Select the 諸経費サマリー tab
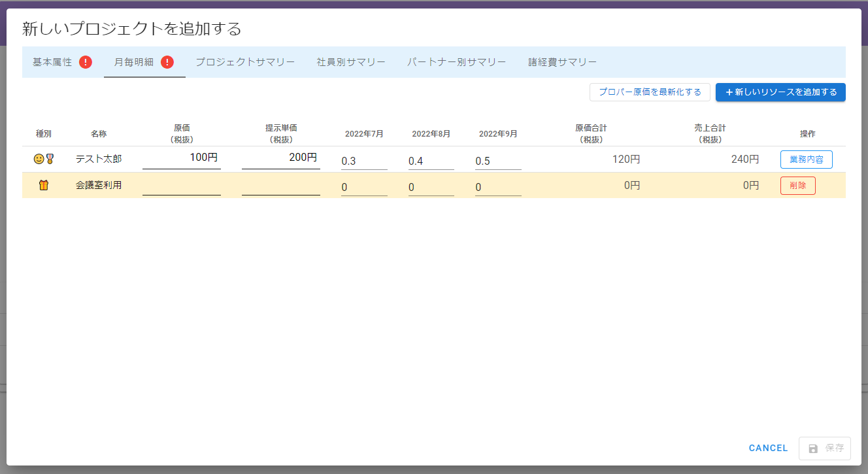The width and height of the screenshot is (868, 474). tap(562, 62)
